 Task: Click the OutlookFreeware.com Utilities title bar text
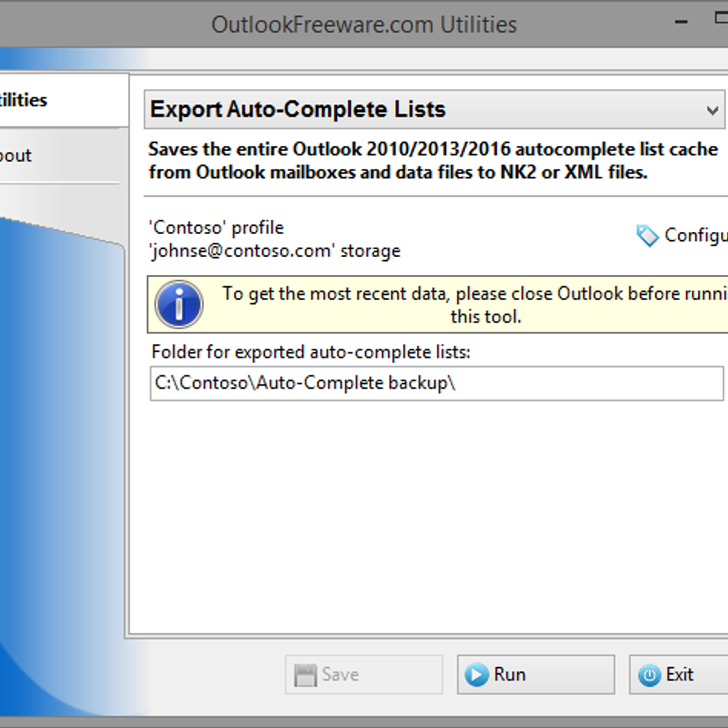(364, 25)
